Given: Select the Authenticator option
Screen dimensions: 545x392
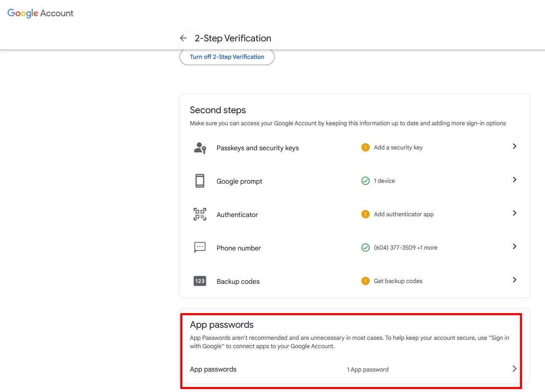Looking at the screenshot, I should [x=237, y=215].
